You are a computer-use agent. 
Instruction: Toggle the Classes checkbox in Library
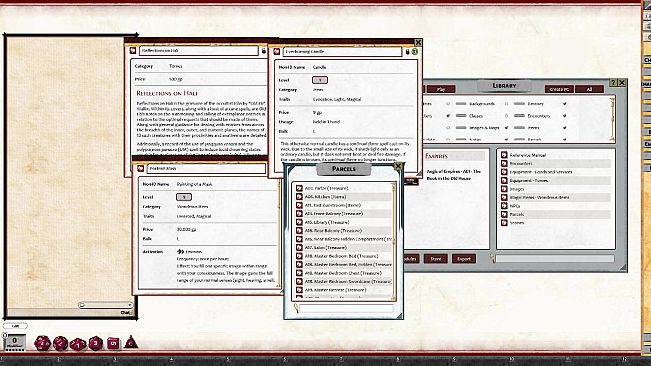pos(506,116)
